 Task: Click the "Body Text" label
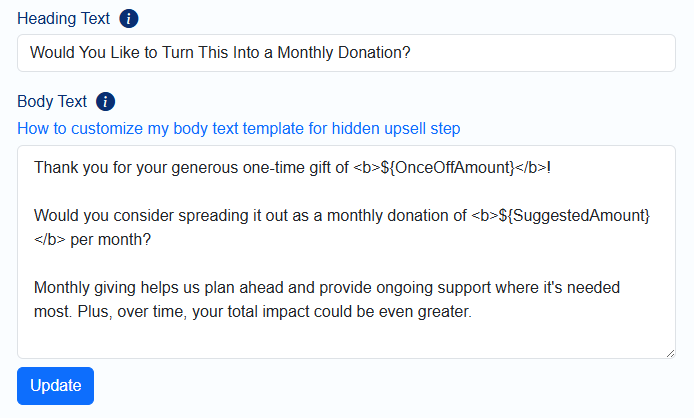pos(52,101)
